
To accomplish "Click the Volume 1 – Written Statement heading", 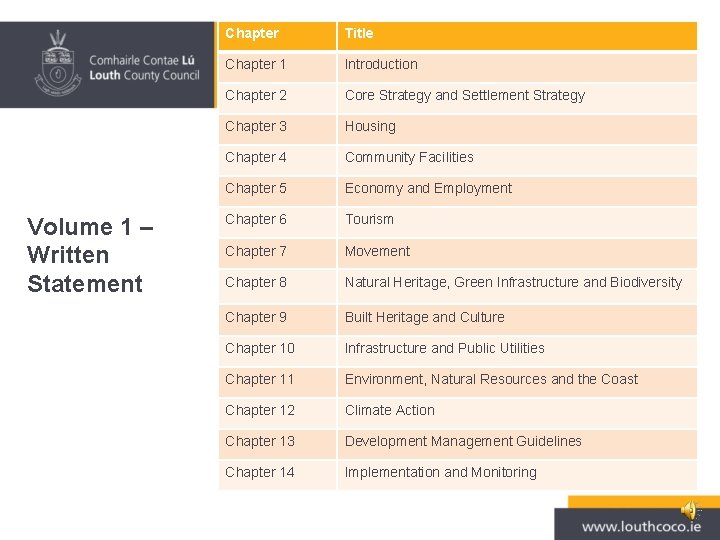I will tap(90, 256).
